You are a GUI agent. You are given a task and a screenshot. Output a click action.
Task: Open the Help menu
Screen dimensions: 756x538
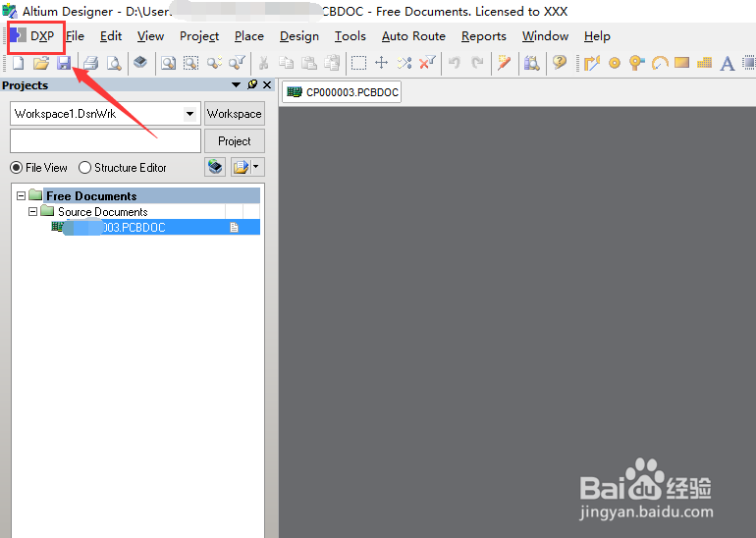(597, 36)
